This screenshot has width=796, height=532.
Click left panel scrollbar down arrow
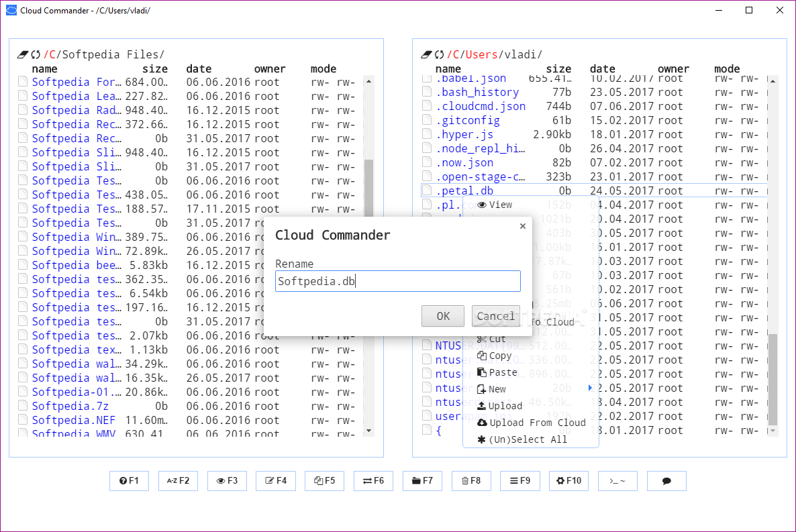(x=369, y=431)
